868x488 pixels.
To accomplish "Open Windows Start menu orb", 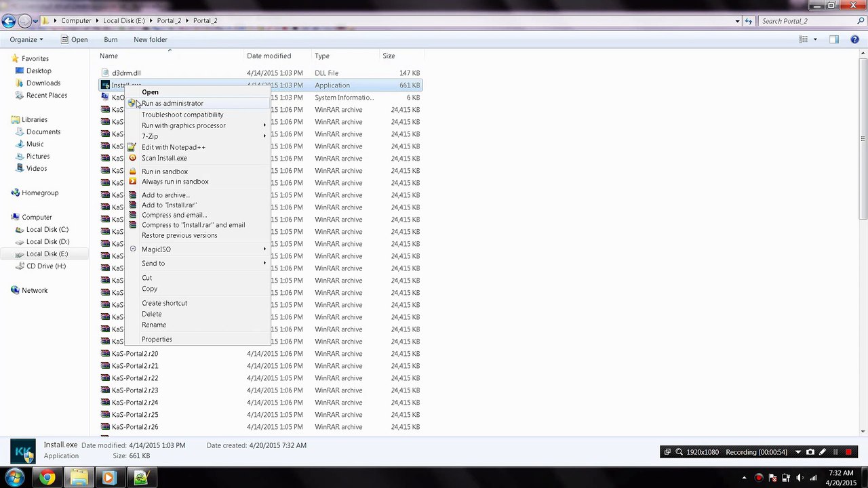I will tap(14, 478).
